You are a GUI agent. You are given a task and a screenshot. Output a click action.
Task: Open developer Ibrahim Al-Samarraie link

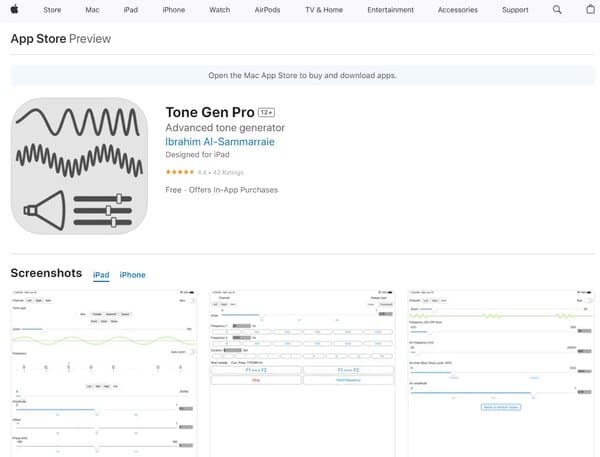pyautogui.click(x=220, y=142)
